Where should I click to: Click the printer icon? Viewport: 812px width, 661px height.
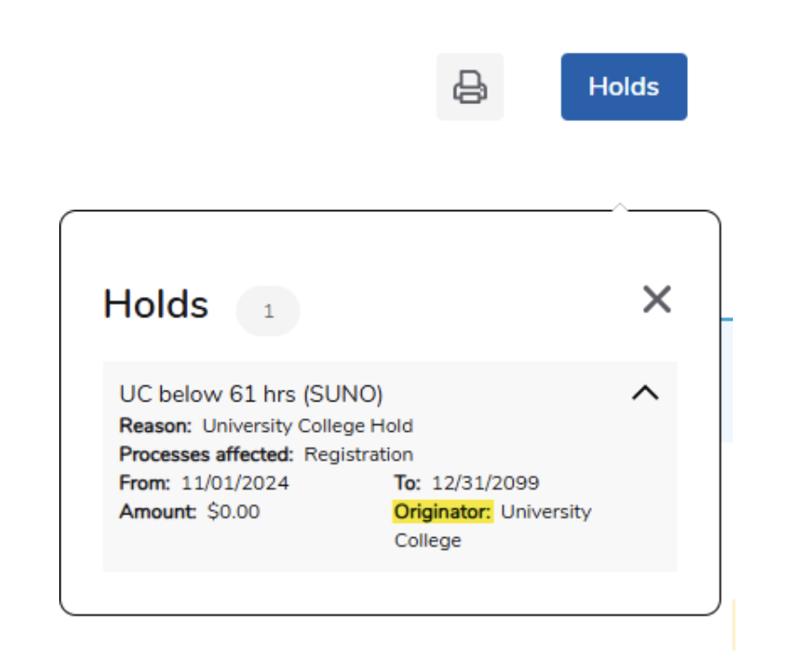[x=470, y=87]
